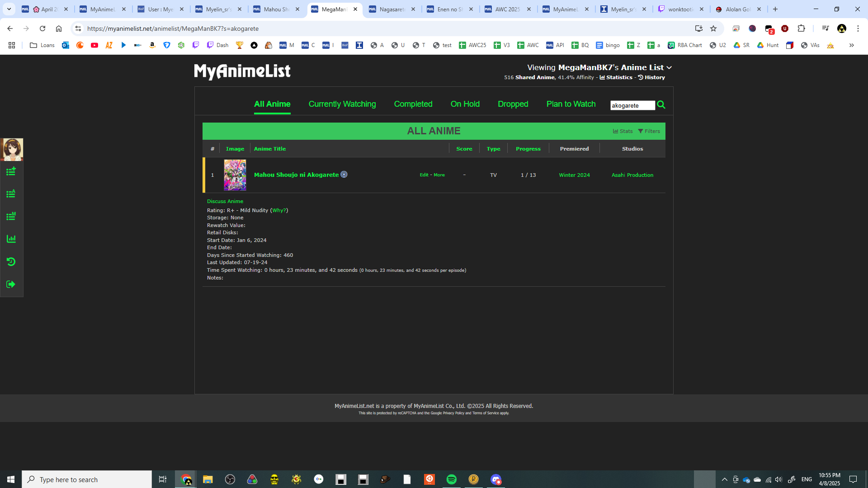
Task: Open the History link in page header
Action: 651,77
